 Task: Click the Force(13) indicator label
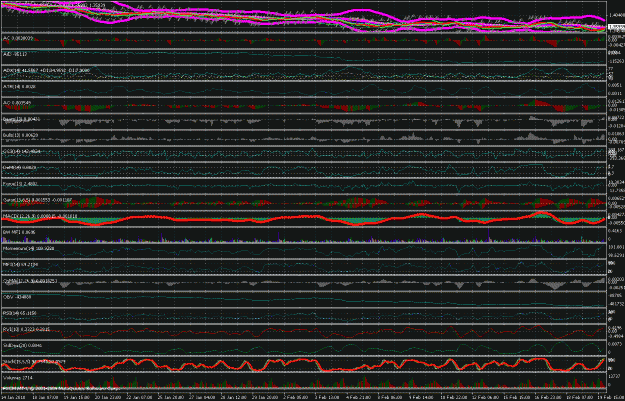coord(20,184)
